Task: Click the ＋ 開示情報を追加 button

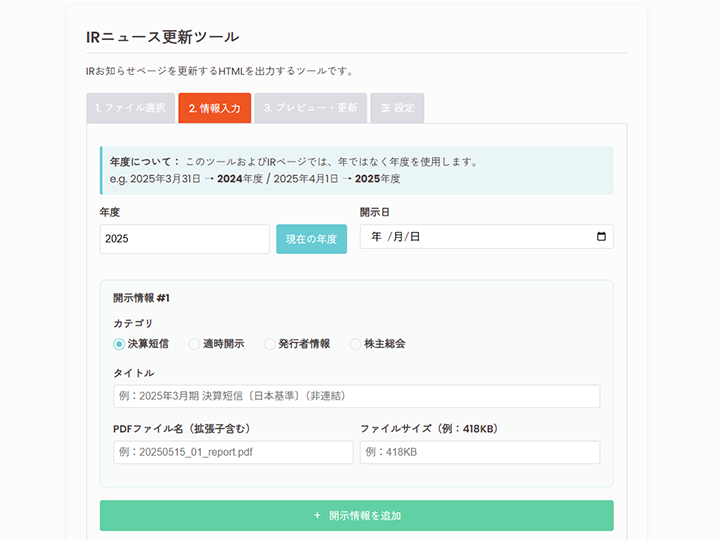Action: (356, 516)
